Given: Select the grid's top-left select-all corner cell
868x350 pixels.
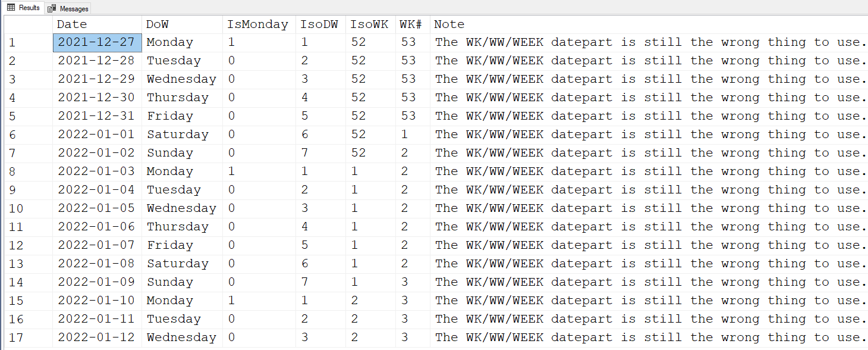Looking at the screenshot, I should (x=27, y=24).
